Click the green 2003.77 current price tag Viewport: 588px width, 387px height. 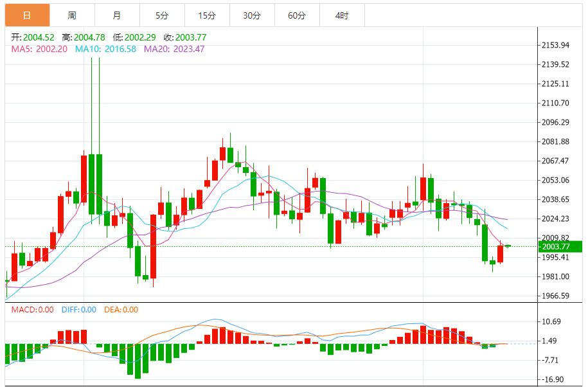(560, 246)
